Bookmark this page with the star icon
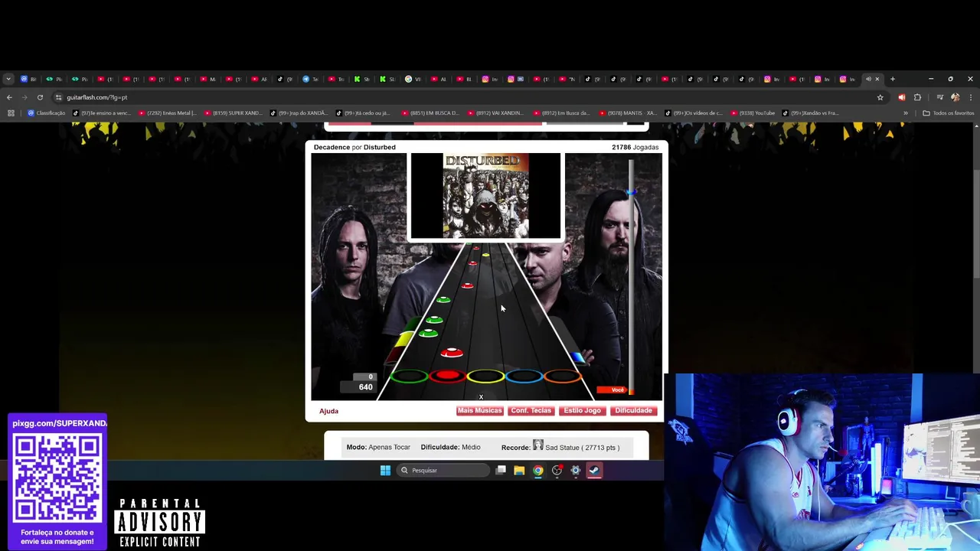 880,97
